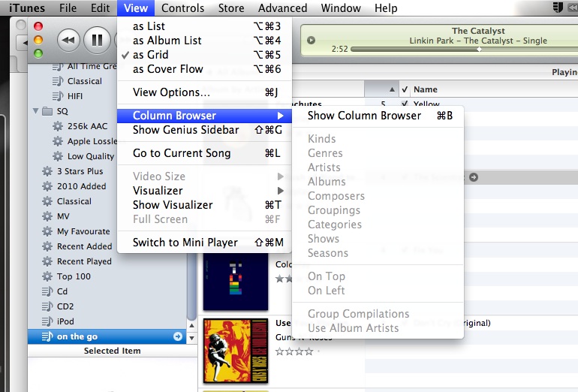Click the Yellow song name

point(426,104)
